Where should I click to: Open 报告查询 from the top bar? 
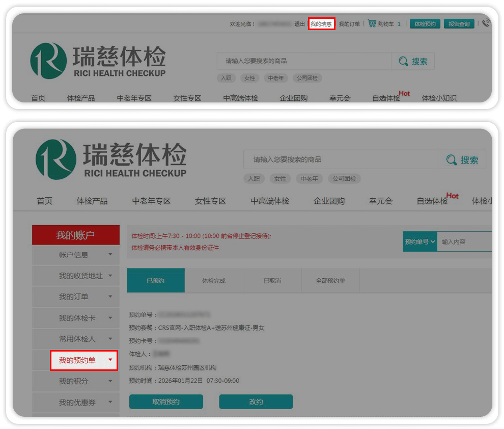[459, 24]
